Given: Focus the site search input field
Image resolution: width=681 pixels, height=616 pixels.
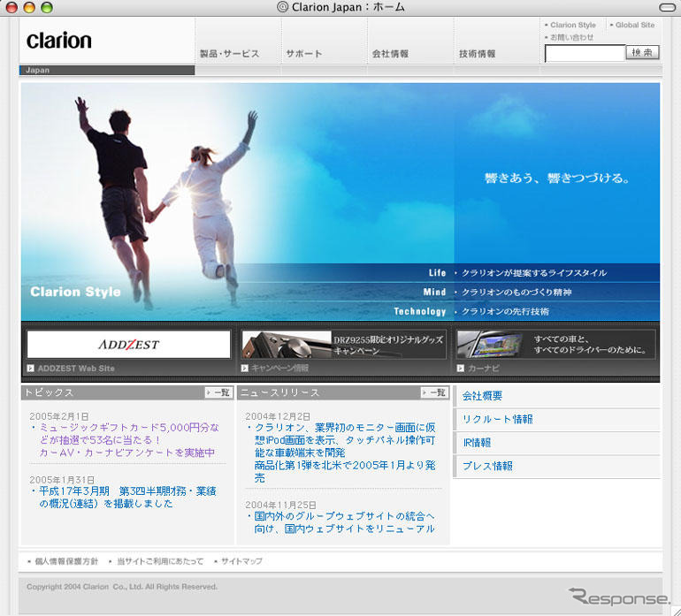Looking at the screenshot, I should pyautogui.click(x=585, y=53).
